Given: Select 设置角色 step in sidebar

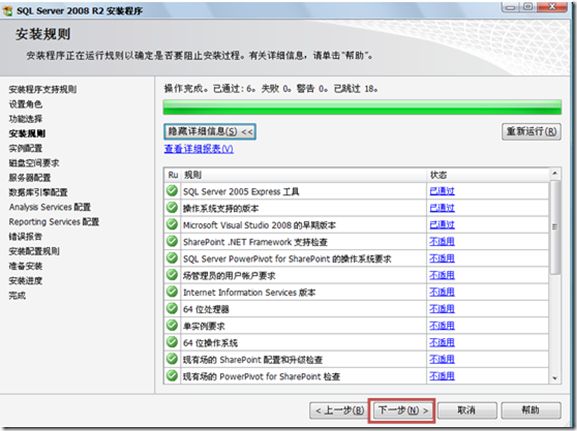Looking at the screenshot, I should coord(25,104).
